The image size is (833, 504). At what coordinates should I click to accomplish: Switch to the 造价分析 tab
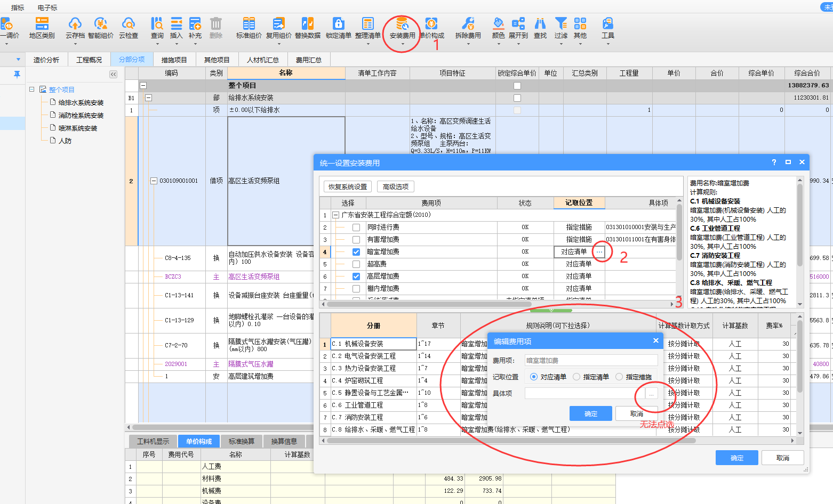46,60
